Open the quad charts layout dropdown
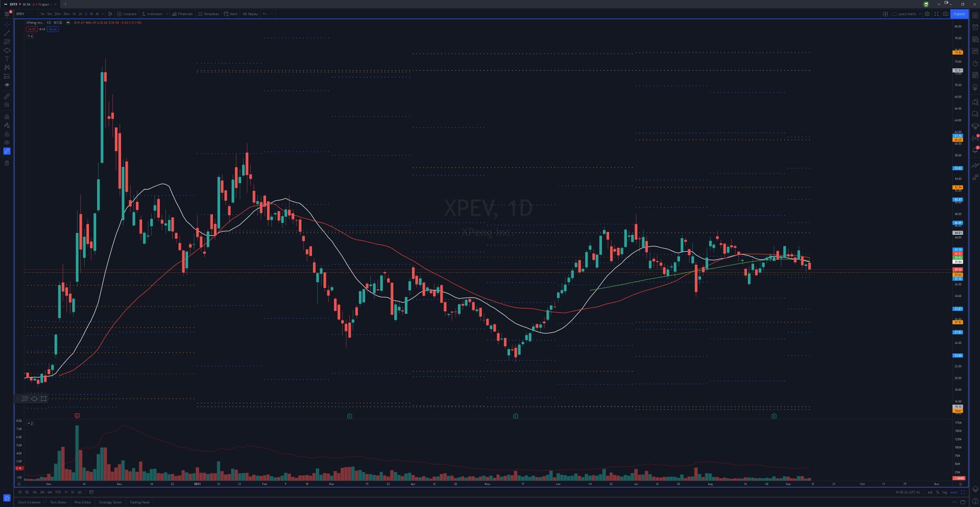The width and height of the screenshot is (980, 507). [x=907, y=14]
